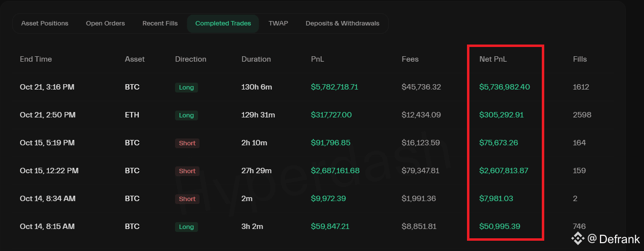Click the Fills column header
This screenshot has width=644, height=251.
579,59
